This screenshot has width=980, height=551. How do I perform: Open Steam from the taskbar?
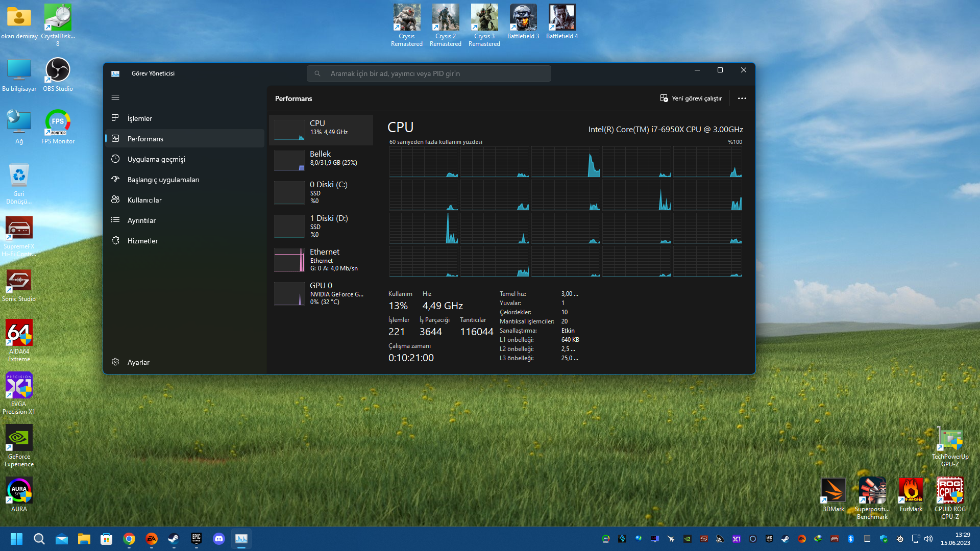click(174, 539)
